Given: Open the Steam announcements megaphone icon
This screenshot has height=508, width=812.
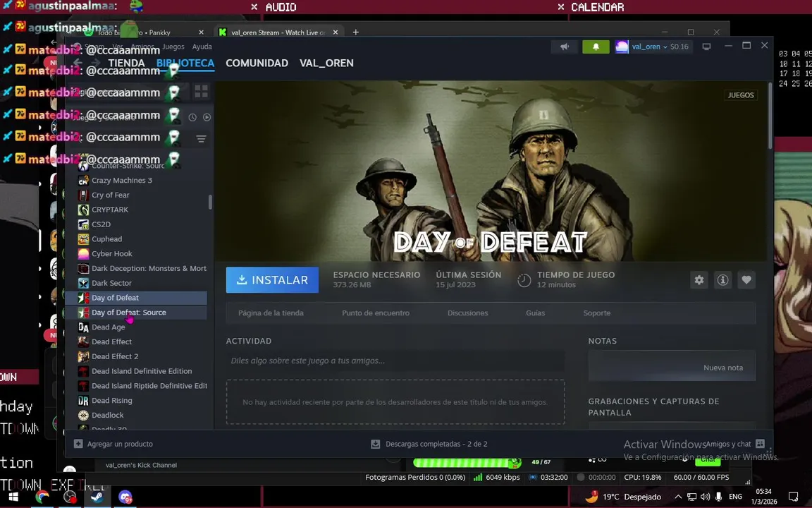Looking at the screenshot, I should 565,47.
